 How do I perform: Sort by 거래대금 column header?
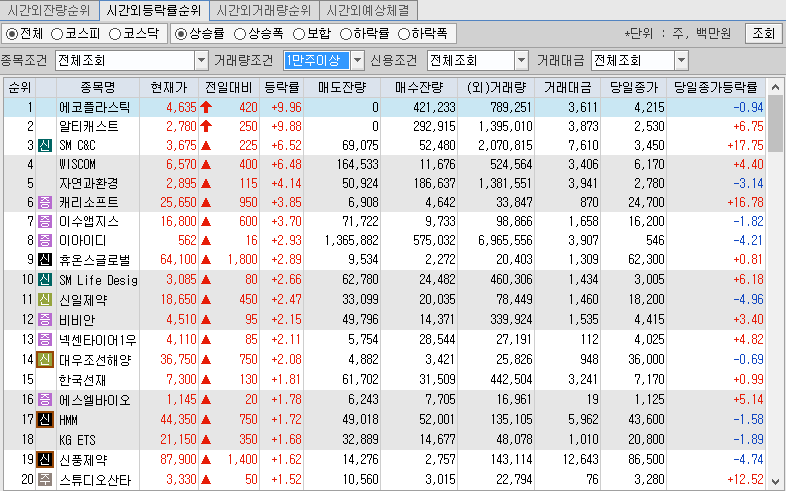(x=567, y=88)
